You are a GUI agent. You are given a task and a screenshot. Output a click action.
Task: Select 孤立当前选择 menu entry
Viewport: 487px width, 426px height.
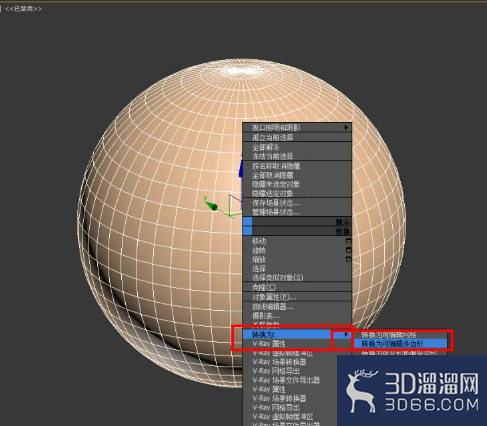(297, 137)
